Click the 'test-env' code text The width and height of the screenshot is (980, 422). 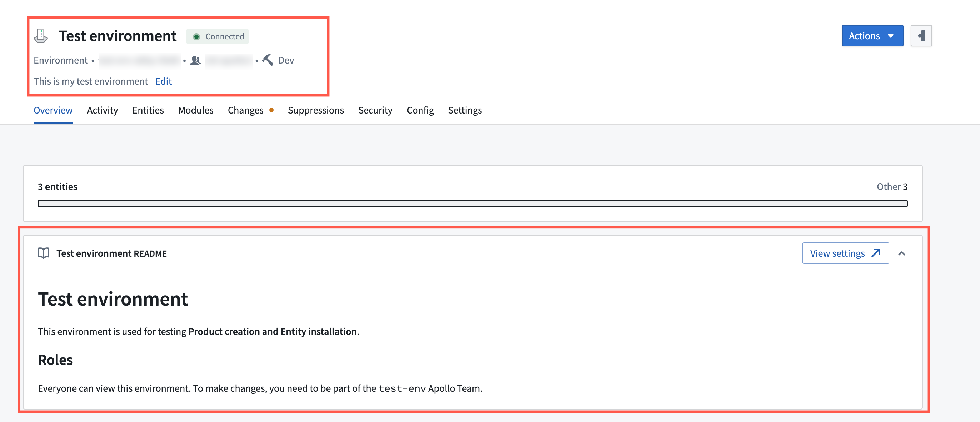click(402, 388)
